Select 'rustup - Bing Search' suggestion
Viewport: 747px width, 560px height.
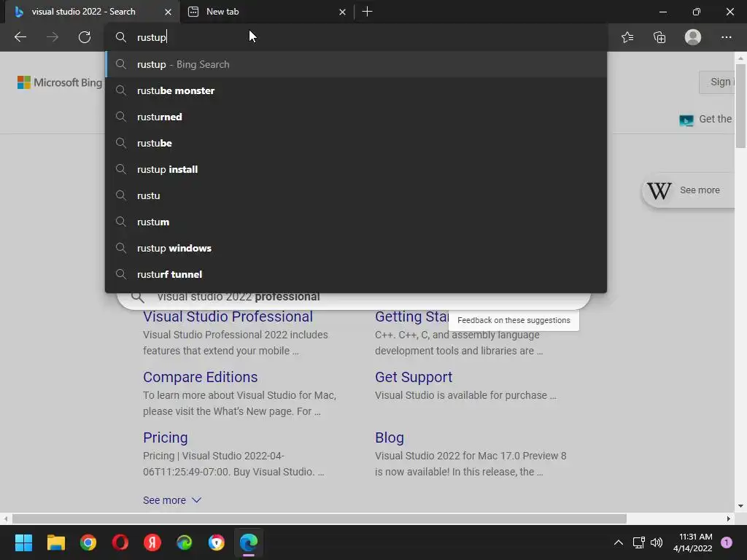[356, 64]
